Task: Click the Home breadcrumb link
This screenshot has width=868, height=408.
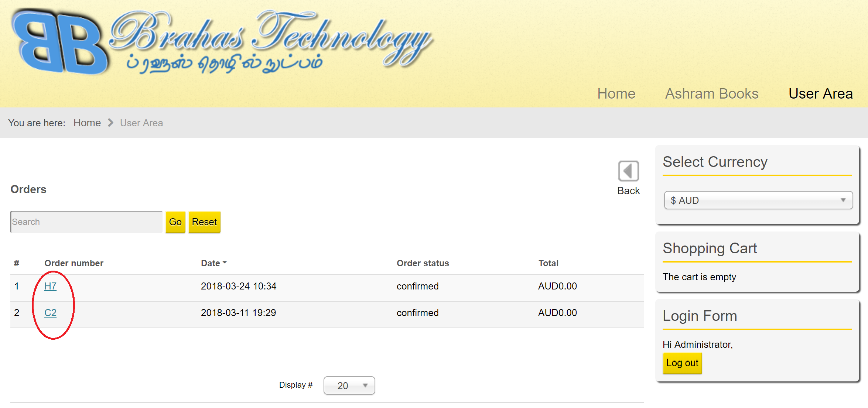Action: (87, 123)
